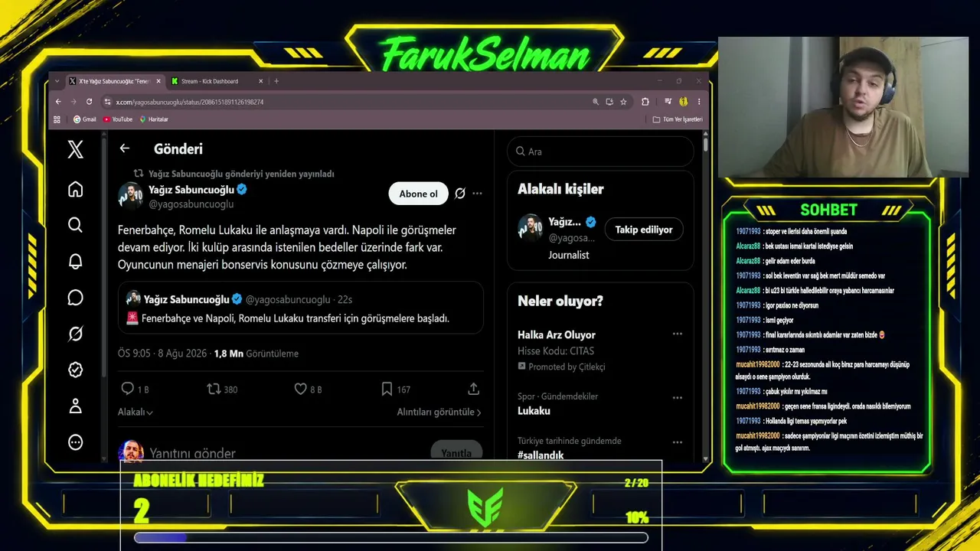Open more options for Halka Arz Oluyor
The height and width of the screenshot is (551, 980).
(x=677, y=334)
